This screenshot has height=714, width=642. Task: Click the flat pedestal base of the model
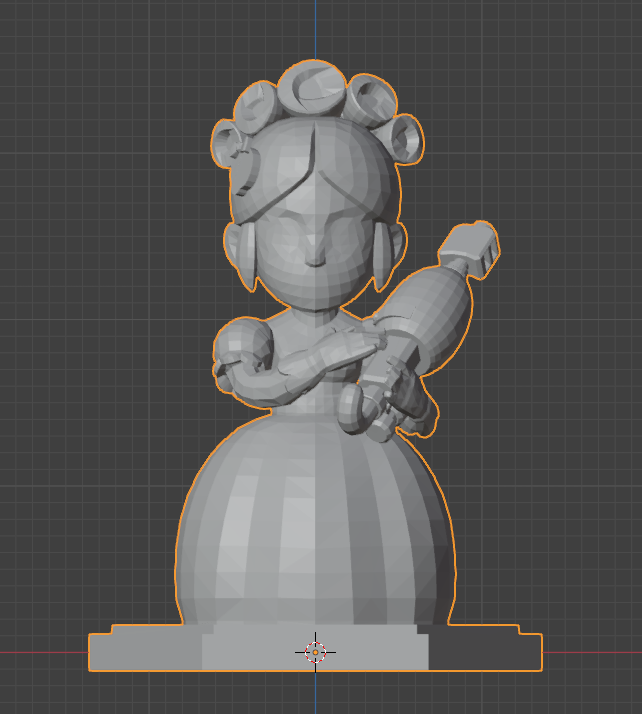[315, 648]
